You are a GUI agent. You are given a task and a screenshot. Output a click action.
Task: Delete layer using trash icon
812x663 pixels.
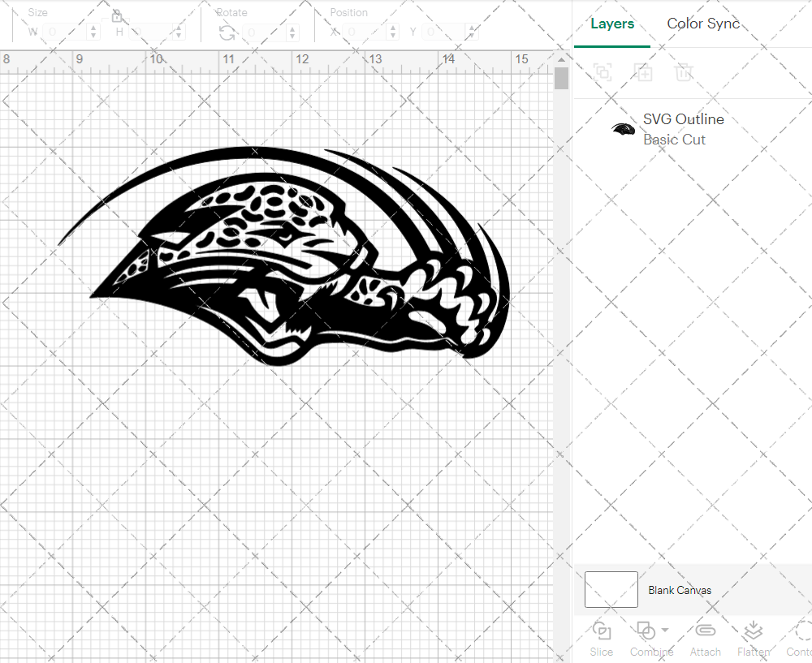point(684,72)
